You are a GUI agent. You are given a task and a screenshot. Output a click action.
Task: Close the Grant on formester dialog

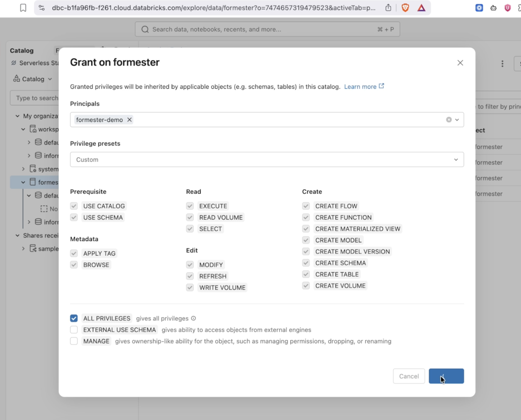tap(460, 63)
